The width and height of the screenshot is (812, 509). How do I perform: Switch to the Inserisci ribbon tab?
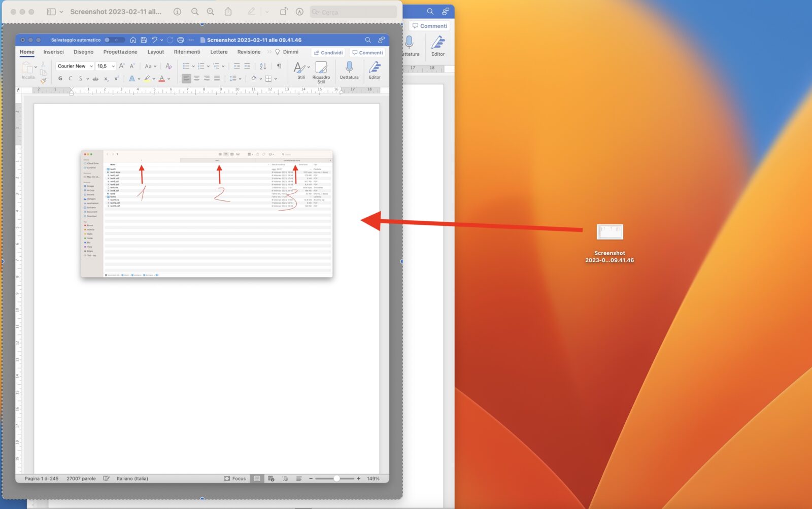pos(53,52)
